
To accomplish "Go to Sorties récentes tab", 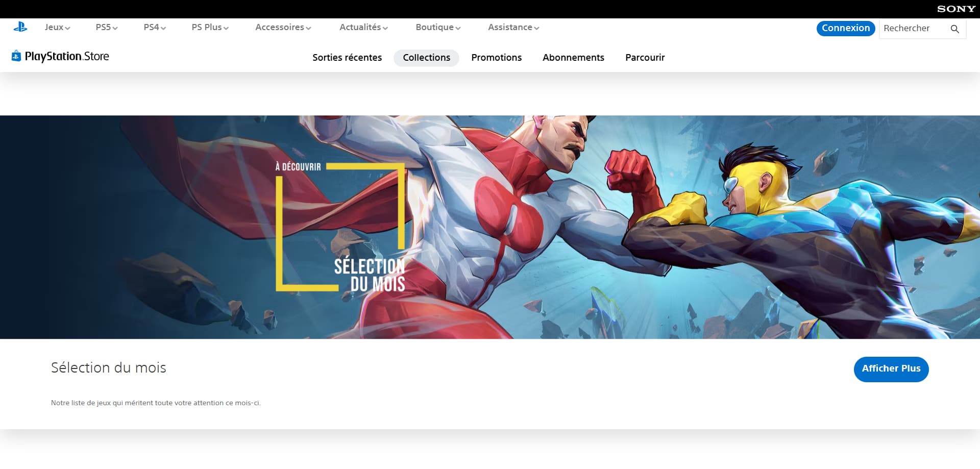I will (x=347, y=58).
